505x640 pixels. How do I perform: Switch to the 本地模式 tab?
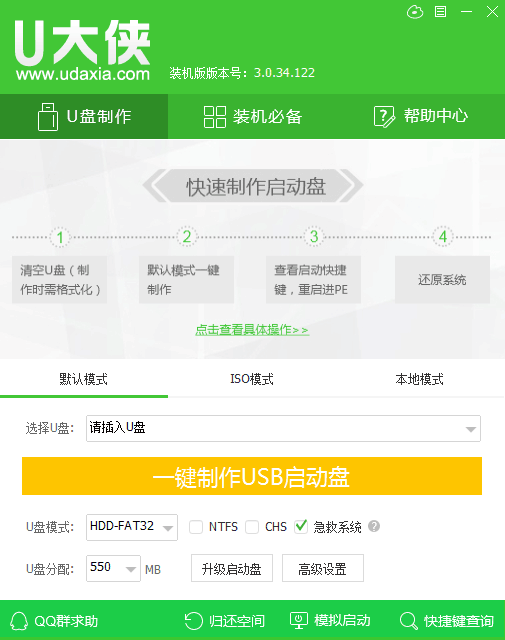[x=419, y=379]
